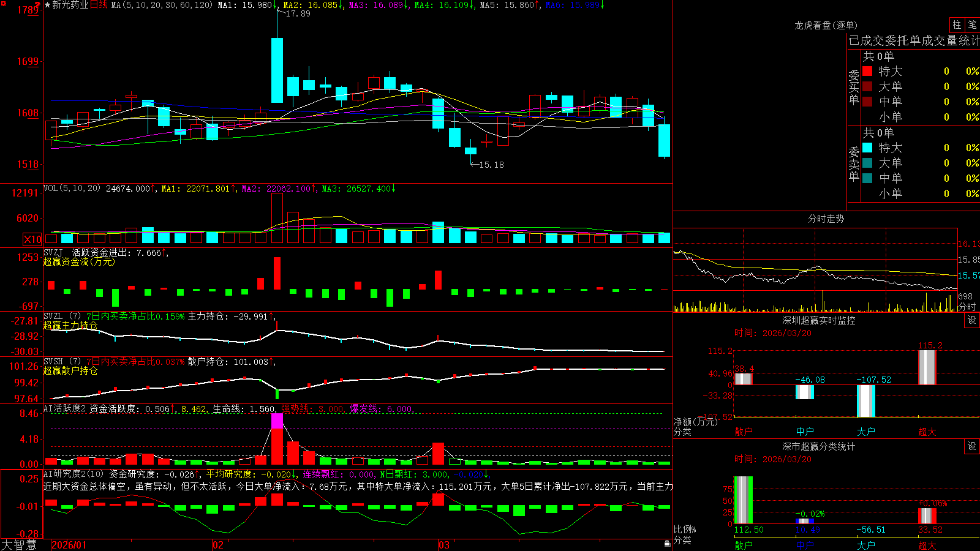Click the 深市超赢分类统计 panel title
980x551 pixels.
coord(819,446)
